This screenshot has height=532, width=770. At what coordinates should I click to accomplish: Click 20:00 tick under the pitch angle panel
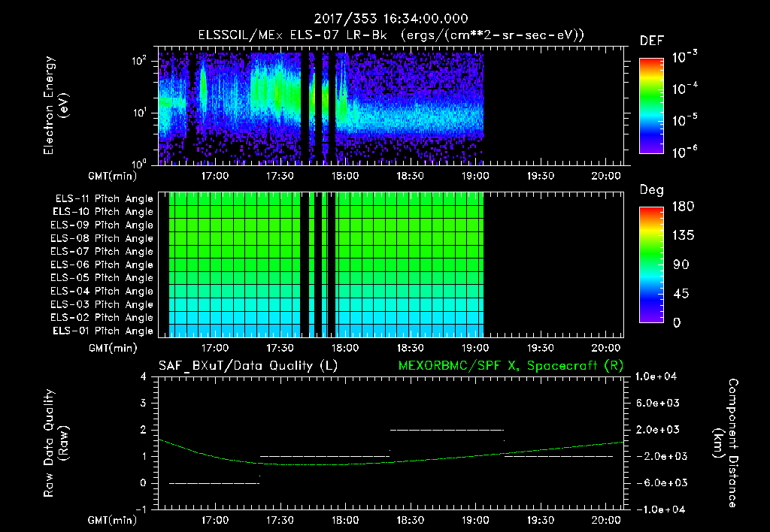point(605,348)
